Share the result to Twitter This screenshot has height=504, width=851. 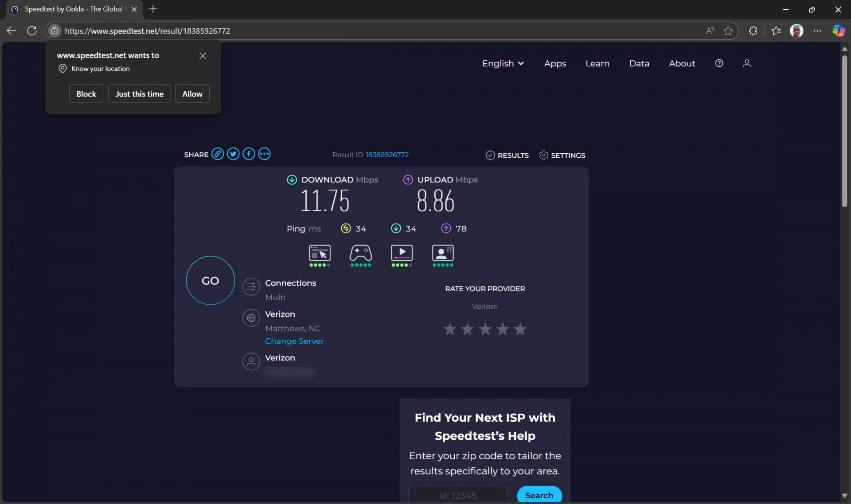click(233, 154)
